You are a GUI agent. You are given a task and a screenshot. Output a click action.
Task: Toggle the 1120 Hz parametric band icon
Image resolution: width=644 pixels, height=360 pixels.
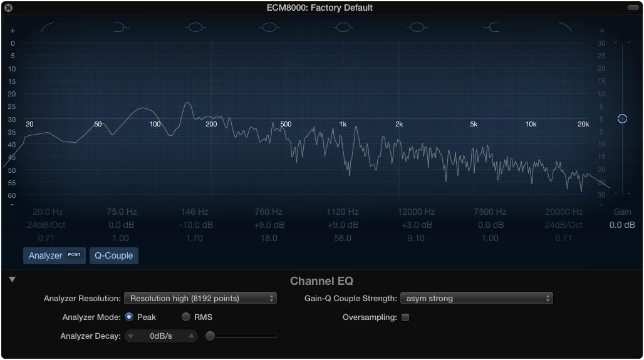343,28
